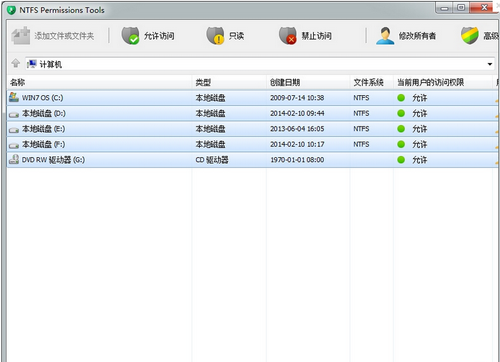
Task: Click the drive icon for 本地磁盘 (D:)
Action: 14,114
